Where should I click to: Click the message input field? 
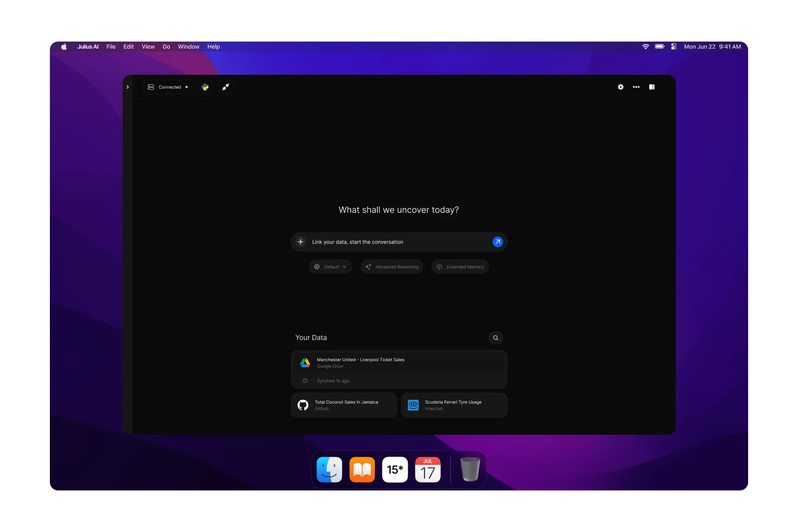pos(399,242)
